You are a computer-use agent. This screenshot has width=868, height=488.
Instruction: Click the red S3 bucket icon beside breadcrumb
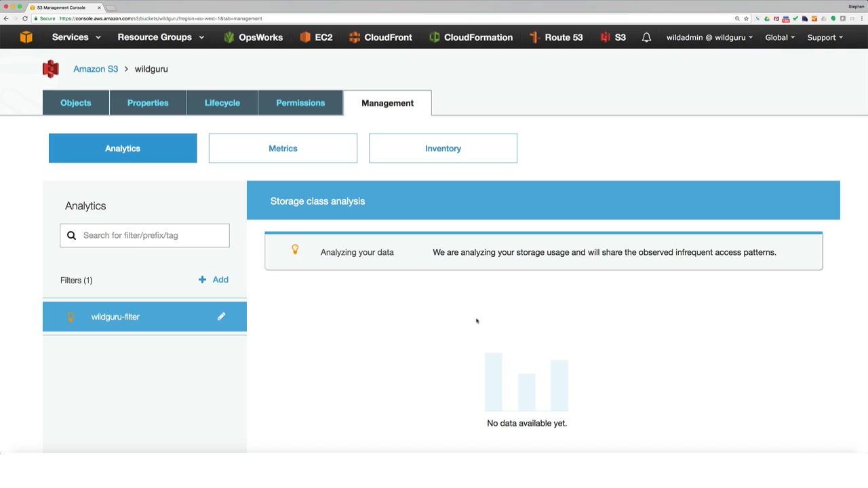(50, 68)
